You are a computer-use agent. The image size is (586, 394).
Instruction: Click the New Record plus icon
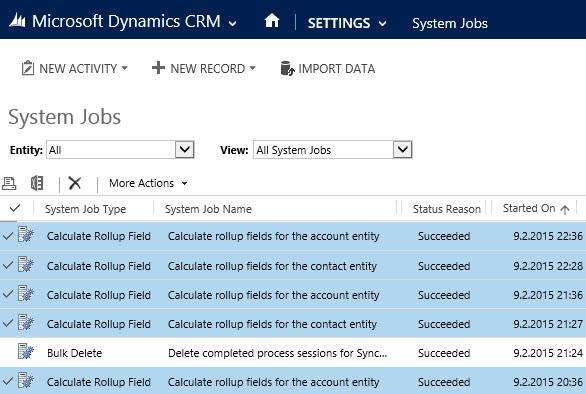(x=158, y=68)
